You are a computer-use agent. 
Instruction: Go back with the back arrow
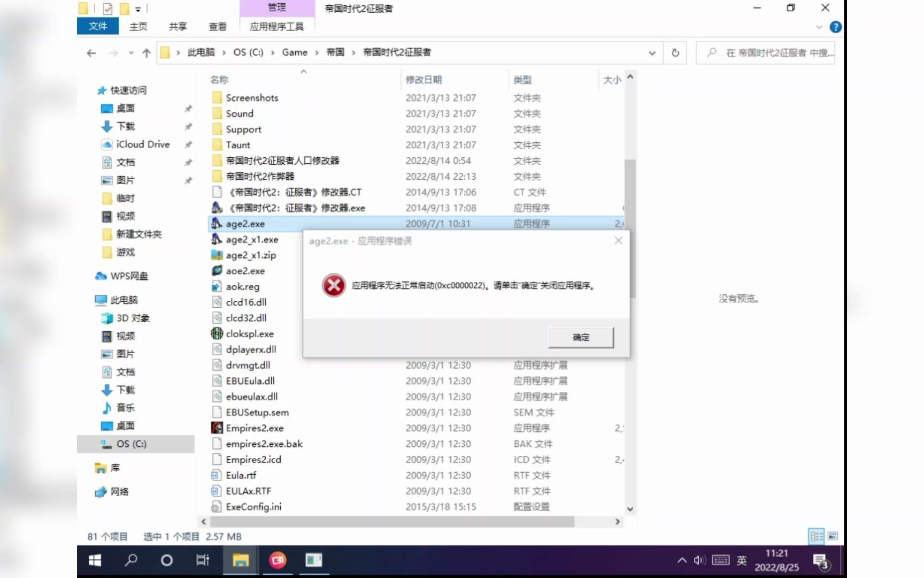pos(91,52)
